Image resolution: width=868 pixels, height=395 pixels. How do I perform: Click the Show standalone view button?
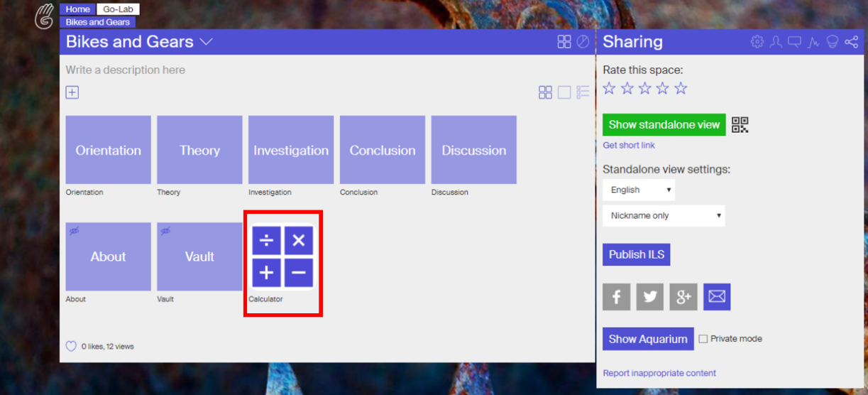pos(664,124)
